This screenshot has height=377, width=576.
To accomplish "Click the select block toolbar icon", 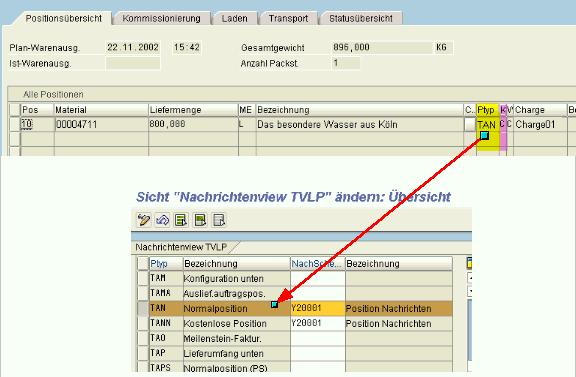I will pos(200,220).
